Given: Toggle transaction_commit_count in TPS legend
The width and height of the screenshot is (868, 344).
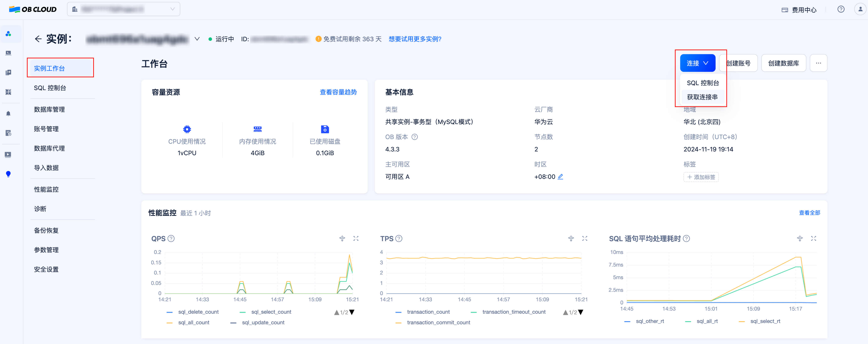Looking at the screenshot, I should 438,322.
